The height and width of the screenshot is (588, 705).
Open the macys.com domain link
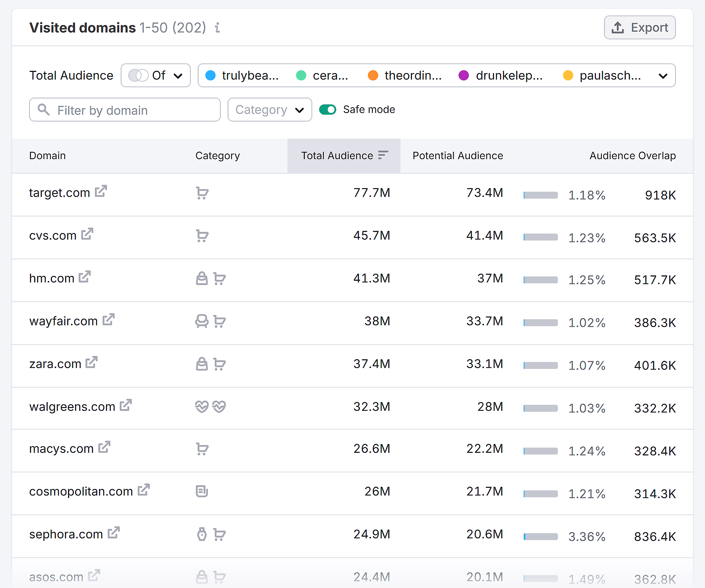61,449
